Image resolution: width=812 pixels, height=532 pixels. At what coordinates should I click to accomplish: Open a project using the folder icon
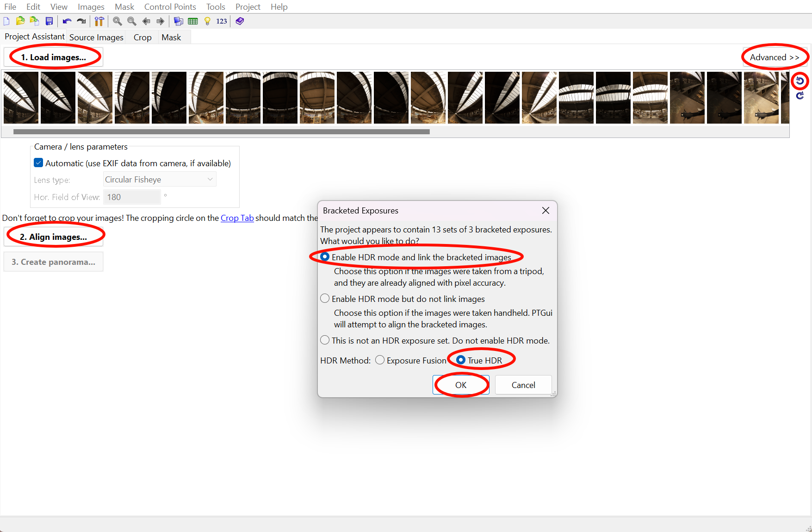(20, 21)
